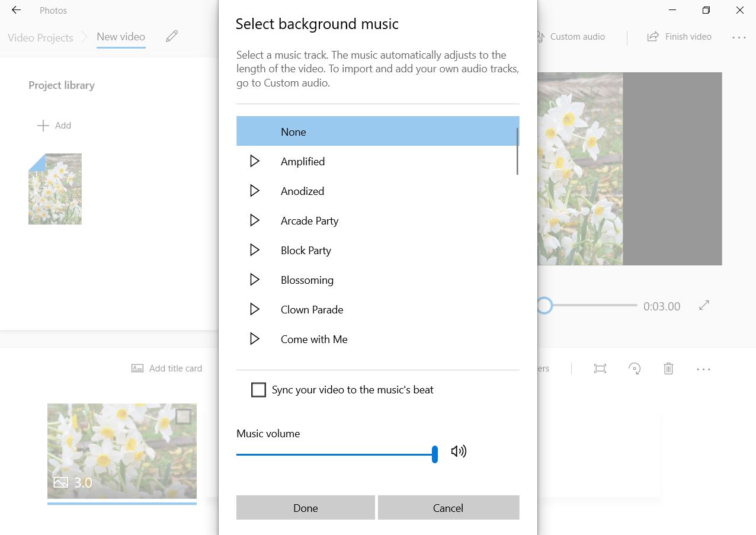Cancel the background music dialog
This screenshot has width=756, height=535.
[449, 508]
